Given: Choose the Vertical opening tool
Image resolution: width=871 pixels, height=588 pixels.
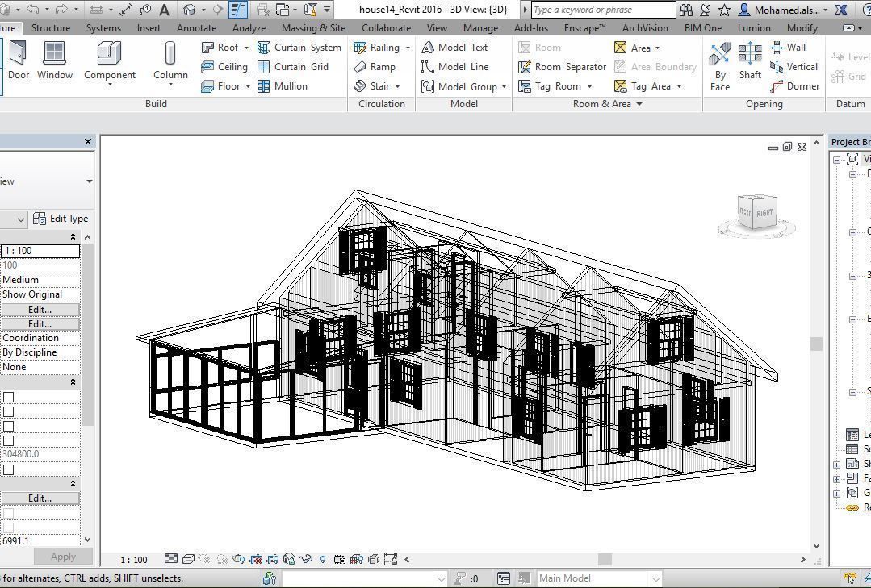Looking at the screenshot, I should coord(794,67).
